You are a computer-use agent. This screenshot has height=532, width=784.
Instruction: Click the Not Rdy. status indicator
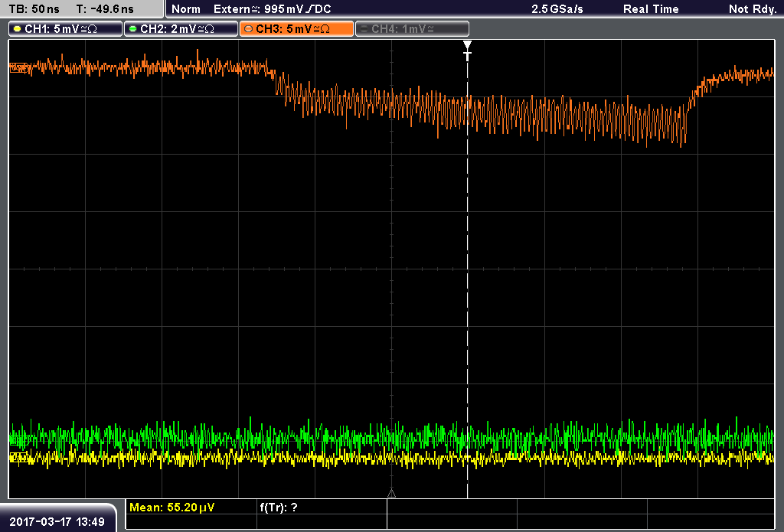pyautogui.click(x=752, y=9)
